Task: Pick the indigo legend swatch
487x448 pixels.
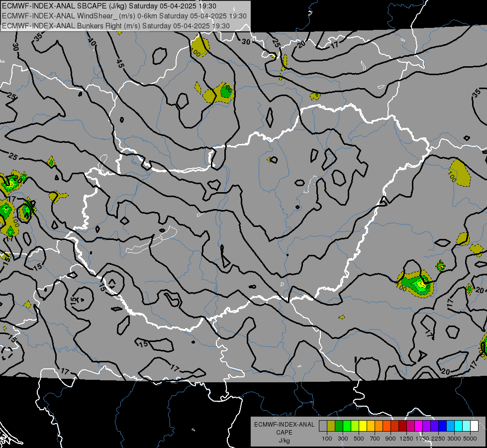Action: coord(434,426)
